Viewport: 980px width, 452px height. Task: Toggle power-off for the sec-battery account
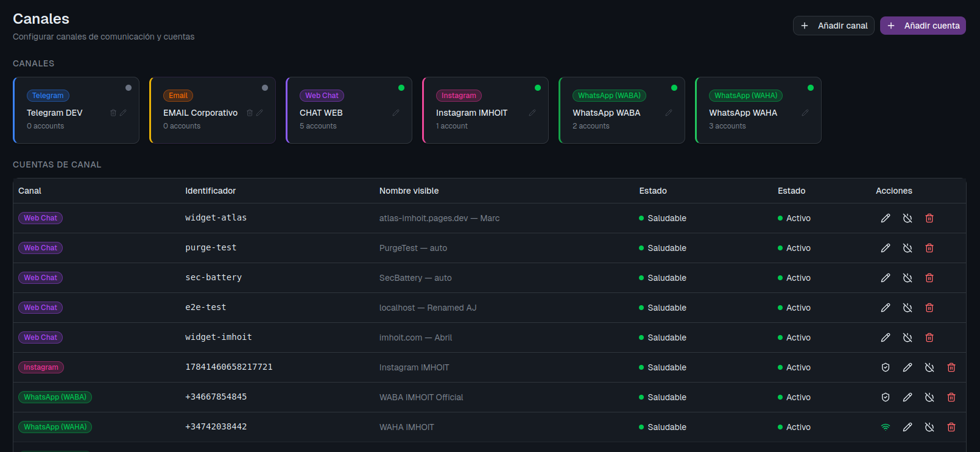point(908,278)
